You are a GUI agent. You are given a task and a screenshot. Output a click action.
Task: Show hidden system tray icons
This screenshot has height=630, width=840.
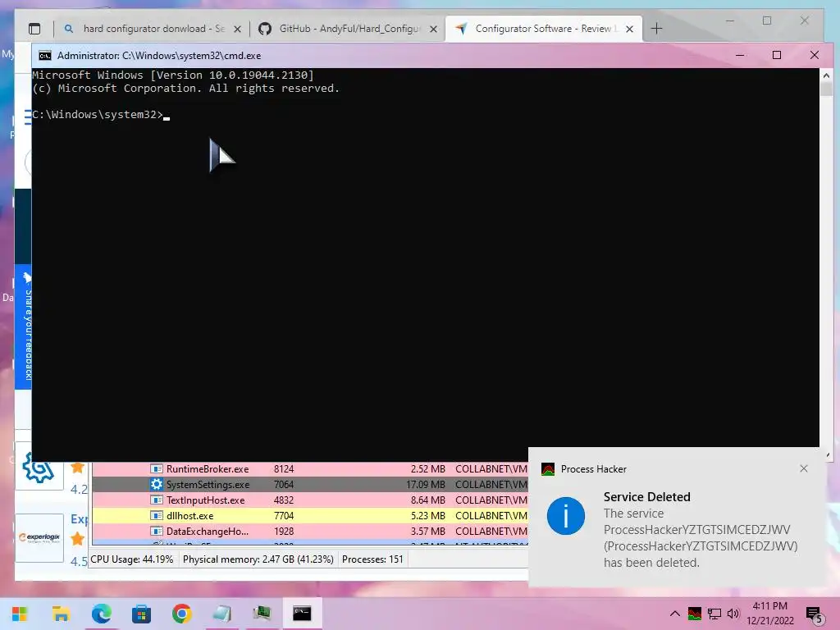click(x=675, y=614)
